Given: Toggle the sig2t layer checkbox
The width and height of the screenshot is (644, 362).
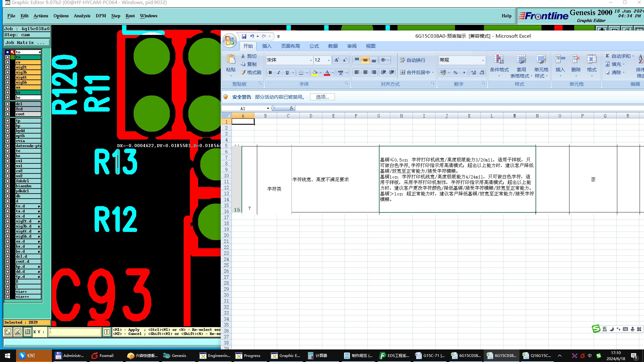Looking at the screenshot, I should pyautogui.click(x=8, y=67).
